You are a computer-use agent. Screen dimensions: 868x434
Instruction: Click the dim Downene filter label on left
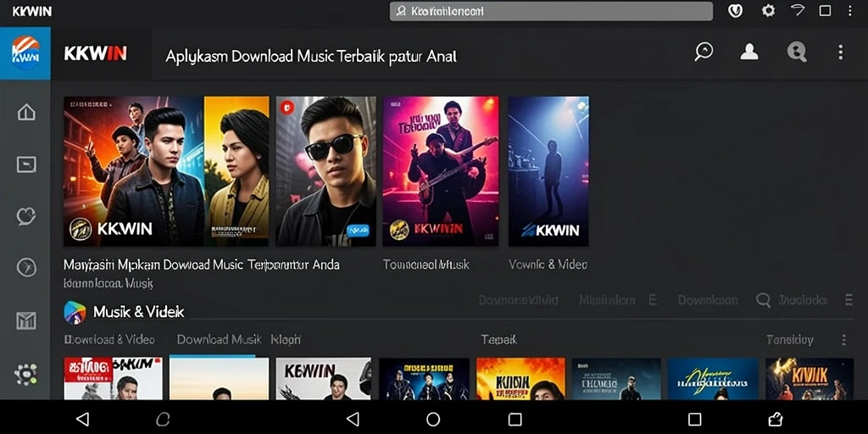(x=518, y=300)
